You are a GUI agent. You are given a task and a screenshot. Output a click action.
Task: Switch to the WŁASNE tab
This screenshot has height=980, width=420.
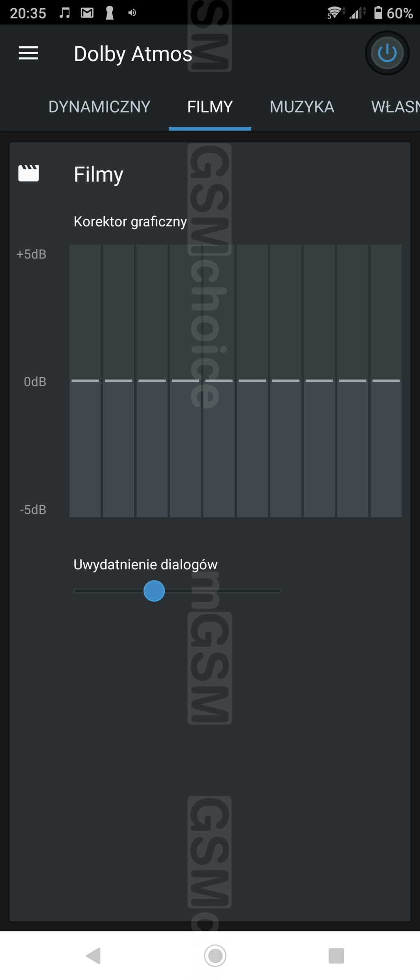point(395,107)
